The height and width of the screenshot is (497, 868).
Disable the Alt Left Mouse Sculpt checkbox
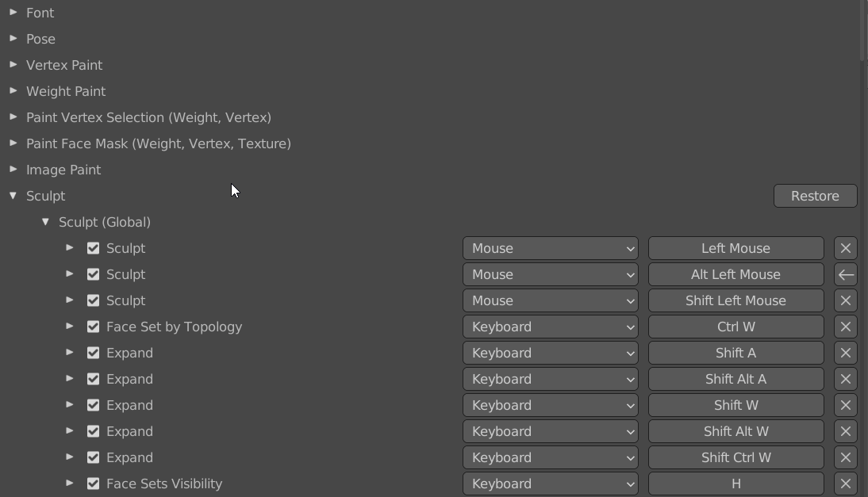93,274
